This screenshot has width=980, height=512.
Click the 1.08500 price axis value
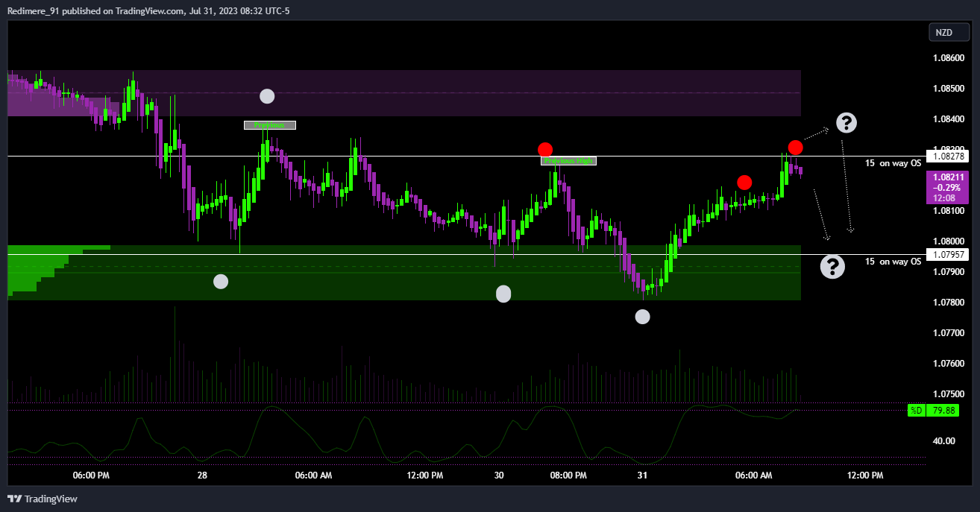(947, 88)
